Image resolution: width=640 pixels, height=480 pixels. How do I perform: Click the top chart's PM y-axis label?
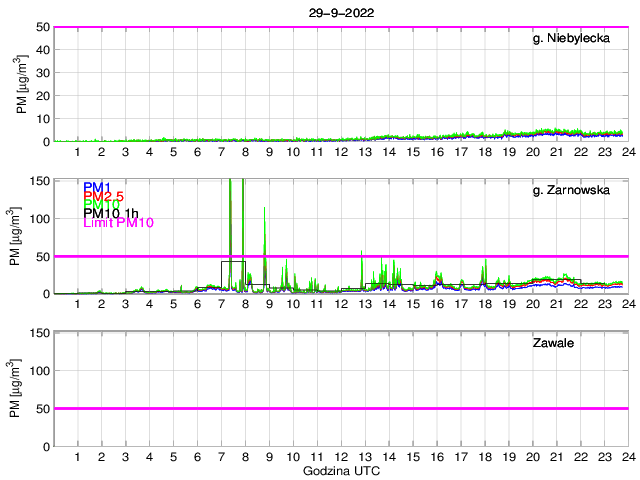click(23, 85)
